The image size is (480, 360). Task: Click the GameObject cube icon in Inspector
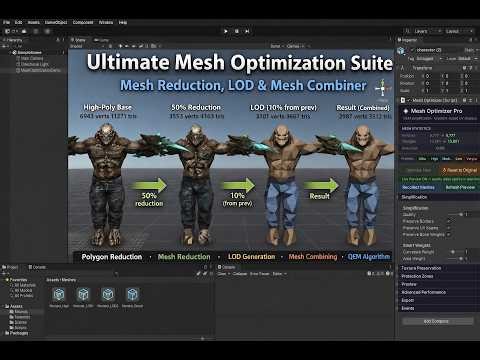(401, 51)
